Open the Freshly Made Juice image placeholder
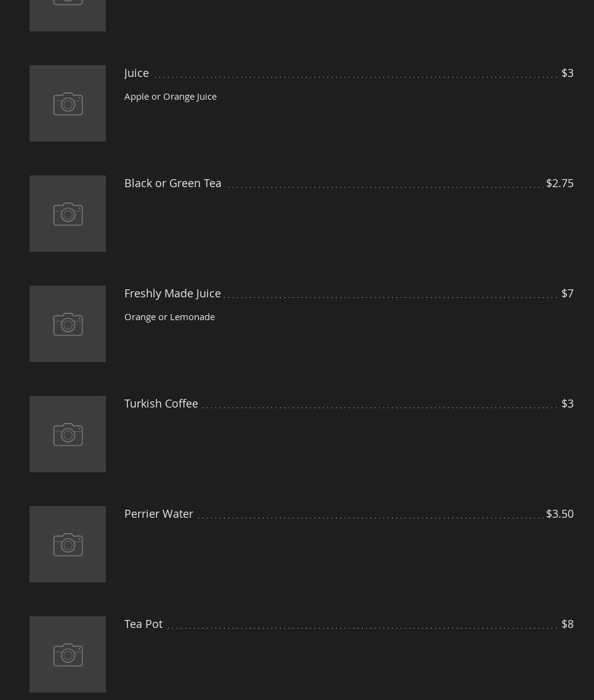This screenshot has height=700, width=594. click(68, 324)
